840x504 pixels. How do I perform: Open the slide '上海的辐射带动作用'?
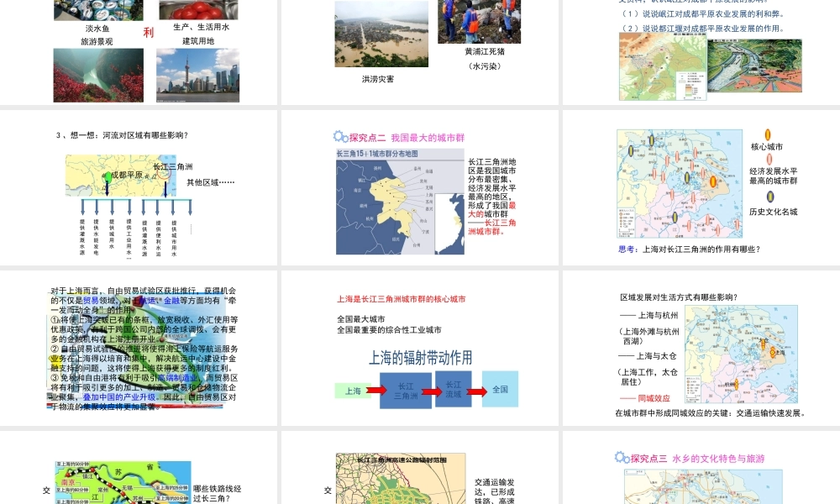[420, 348]
